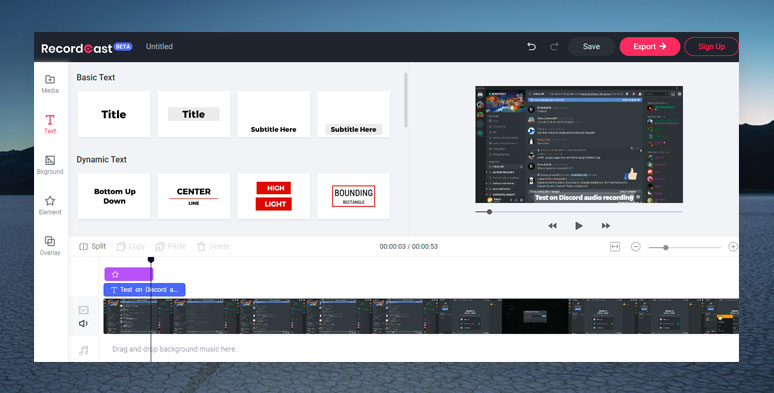
Task: Click the RecordCast logo
Action: coord(77,48)
